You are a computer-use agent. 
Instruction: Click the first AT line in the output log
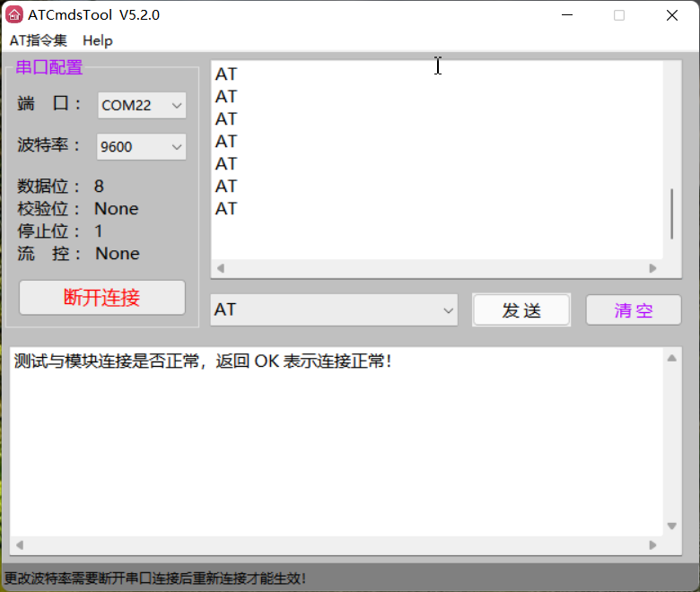pyautogui.click(x=226, y=74)
